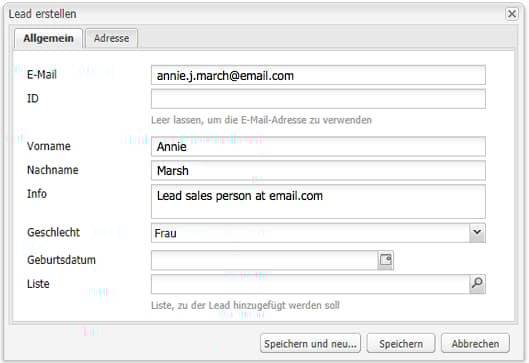The image size is (529, 363).
Task: Click the Geburtsdatum date input field
Action: click(264, 260)
